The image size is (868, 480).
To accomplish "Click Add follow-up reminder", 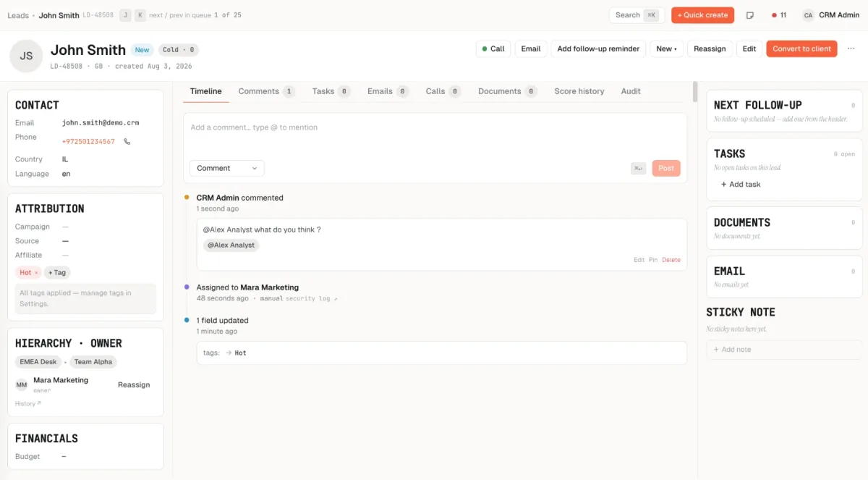I will (598, 49).
